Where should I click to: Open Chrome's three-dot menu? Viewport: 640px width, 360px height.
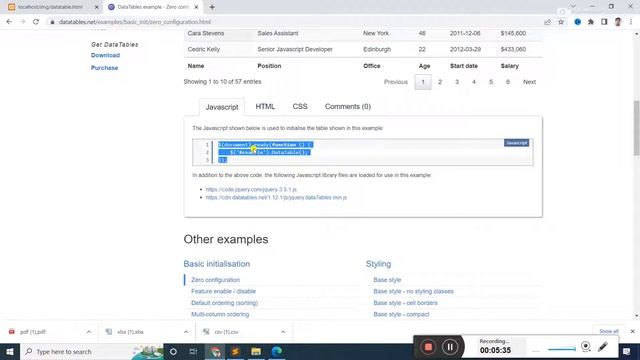click(x=631, y=22)
